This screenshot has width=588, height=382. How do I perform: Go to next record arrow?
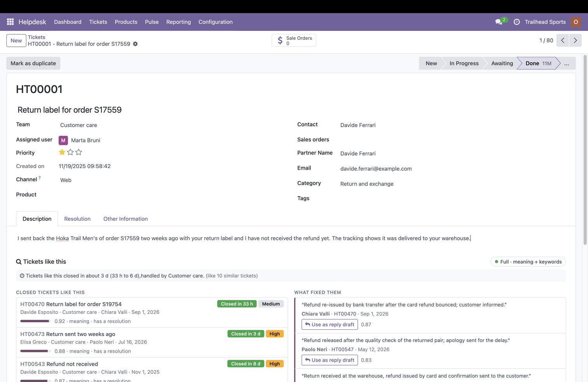[575, 40]
